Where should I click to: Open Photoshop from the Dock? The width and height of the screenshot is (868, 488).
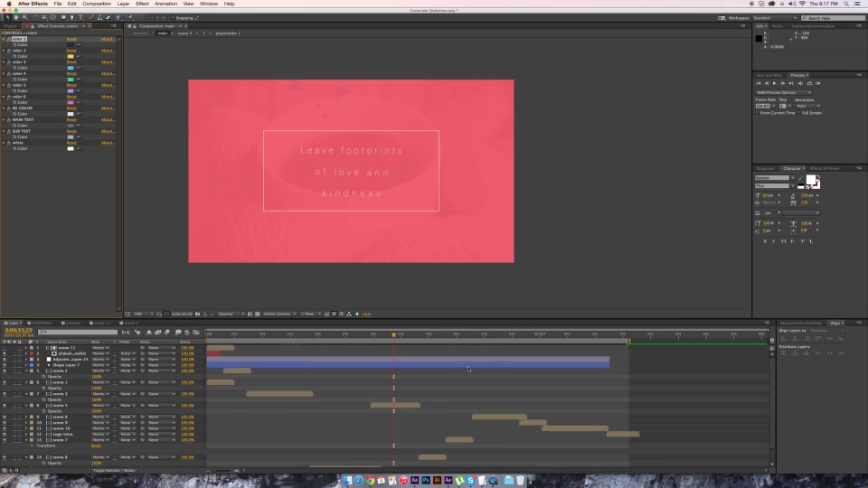tap(426, 480)
